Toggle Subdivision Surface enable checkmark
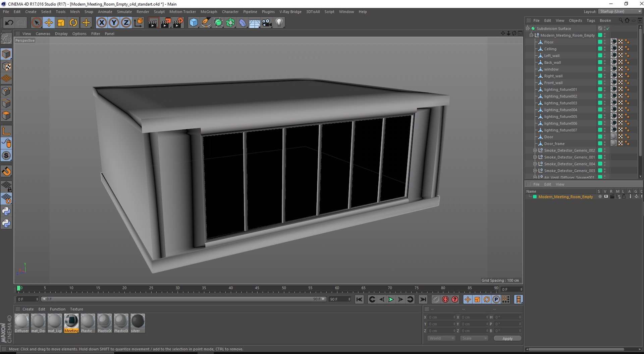 click(x=608, y=28)
